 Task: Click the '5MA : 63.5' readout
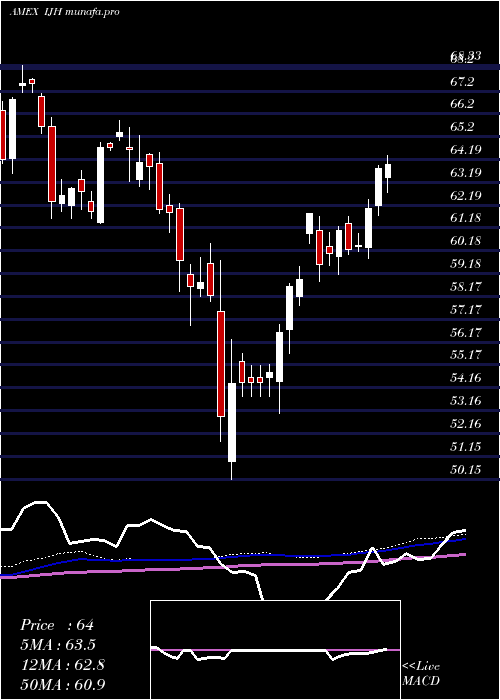[x=58, y=645]
